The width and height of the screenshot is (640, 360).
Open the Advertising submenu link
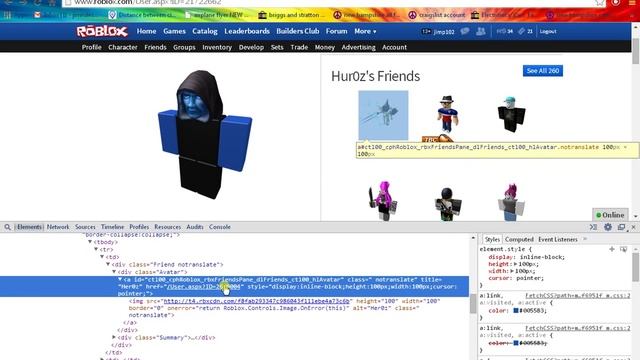coord(358,47)
